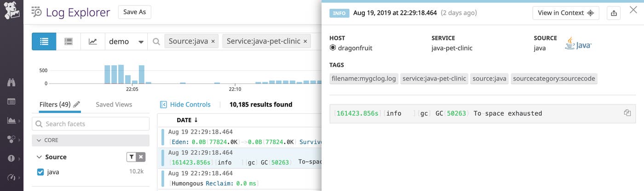The width and height of the screenshot is (644, 191).
Task: Click the Java source logo
Action: 578,44
